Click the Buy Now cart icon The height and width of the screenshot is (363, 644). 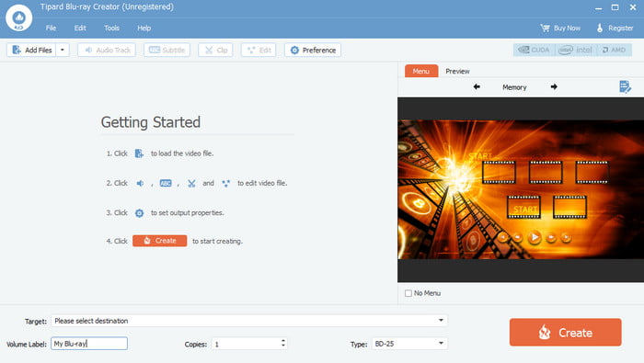[545, 28]
